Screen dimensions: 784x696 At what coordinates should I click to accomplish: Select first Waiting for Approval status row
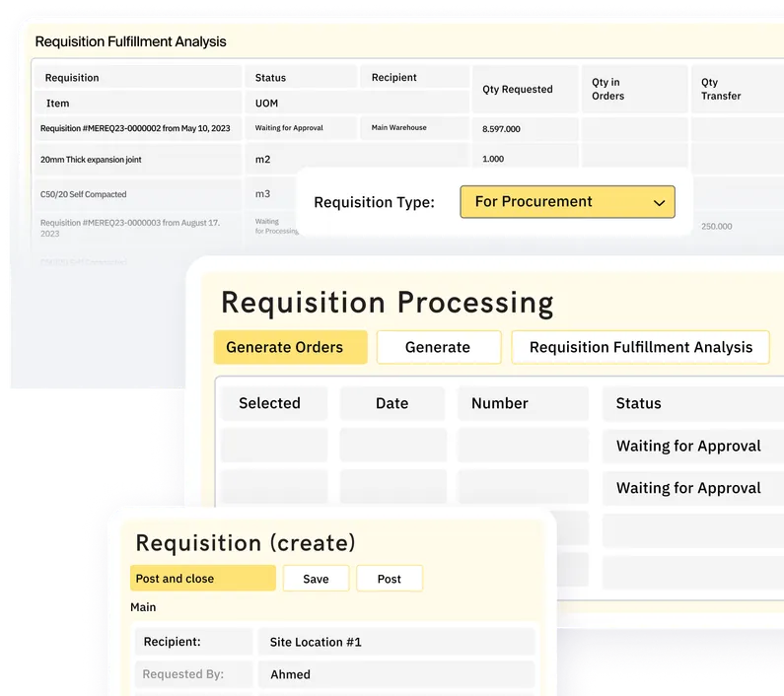[693, 446]
